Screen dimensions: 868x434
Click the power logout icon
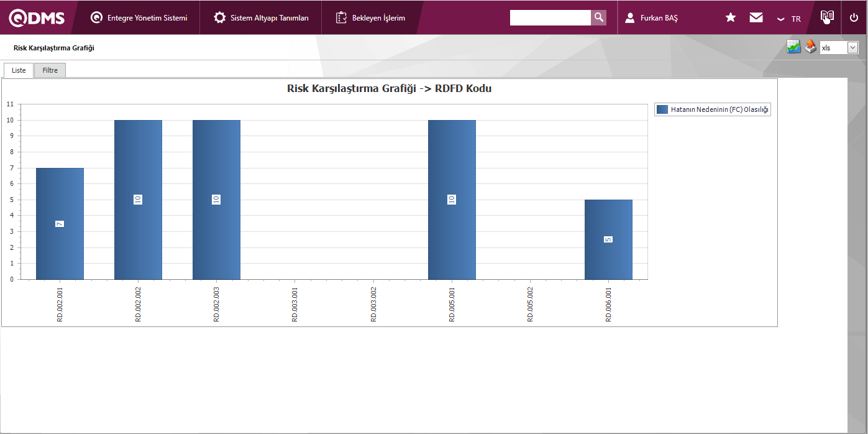pos(854,18)
